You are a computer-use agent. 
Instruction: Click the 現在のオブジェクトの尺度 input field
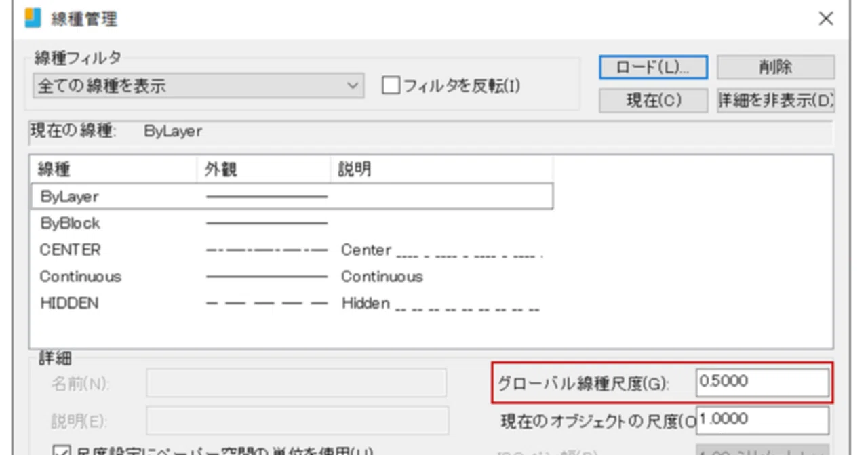click(x=763, y=420)
